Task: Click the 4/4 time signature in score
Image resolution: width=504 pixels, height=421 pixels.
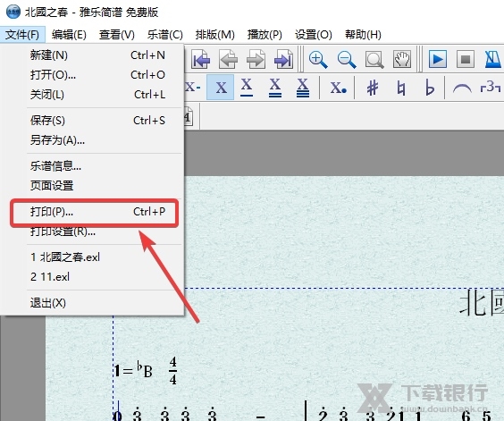Action: click(173, 371)
